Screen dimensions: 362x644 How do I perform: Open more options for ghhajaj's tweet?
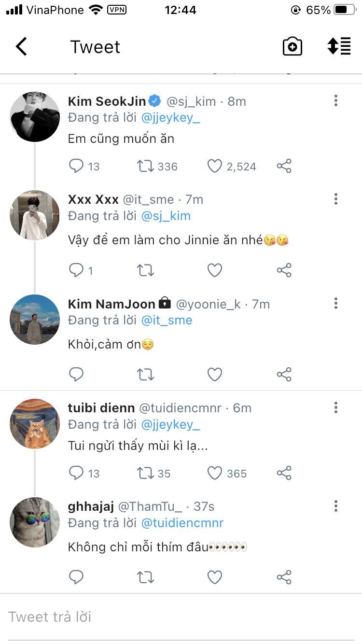coord(336,506)
